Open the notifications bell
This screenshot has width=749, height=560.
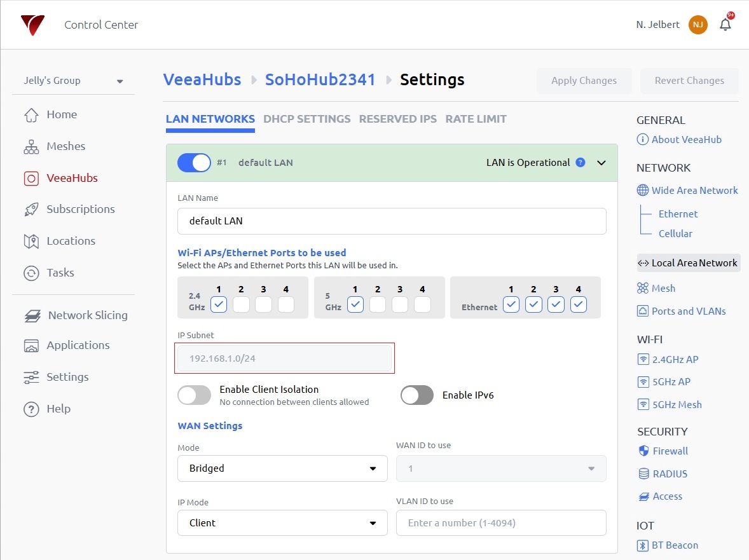click(725, 24)
